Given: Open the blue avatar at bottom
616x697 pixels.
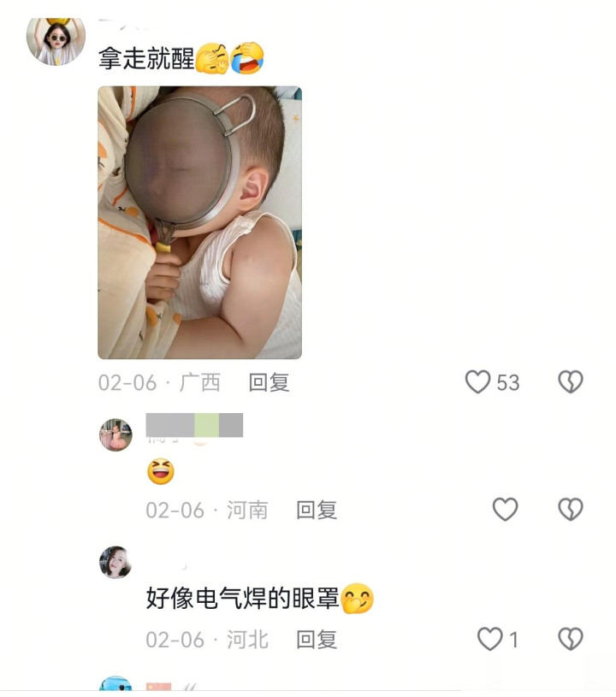Looking at the screenshot, I should point(115,683).
